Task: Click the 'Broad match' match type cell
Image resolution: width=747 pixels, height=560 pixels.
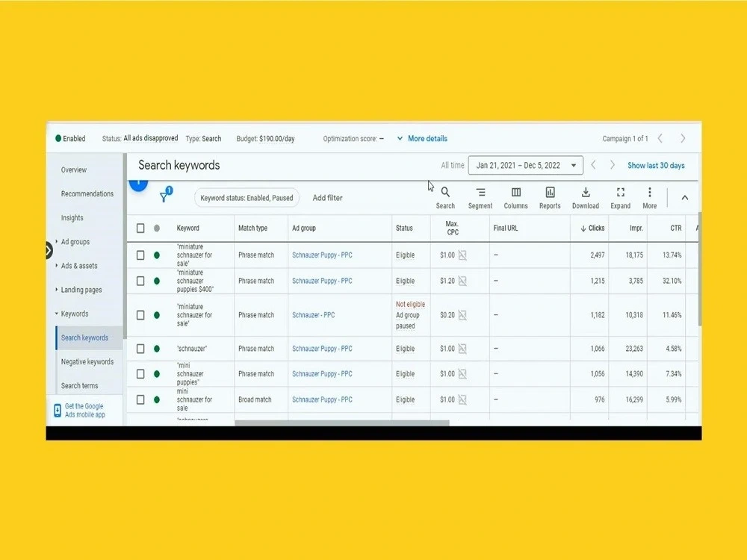Action: [255, 399]
